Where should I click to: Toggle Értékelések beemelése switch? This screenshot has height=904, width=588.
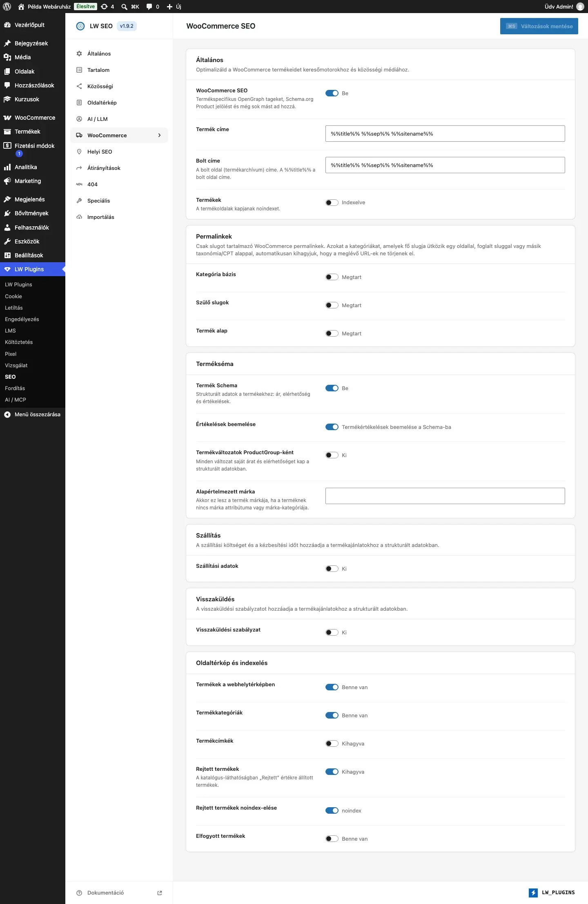(332, 427)
